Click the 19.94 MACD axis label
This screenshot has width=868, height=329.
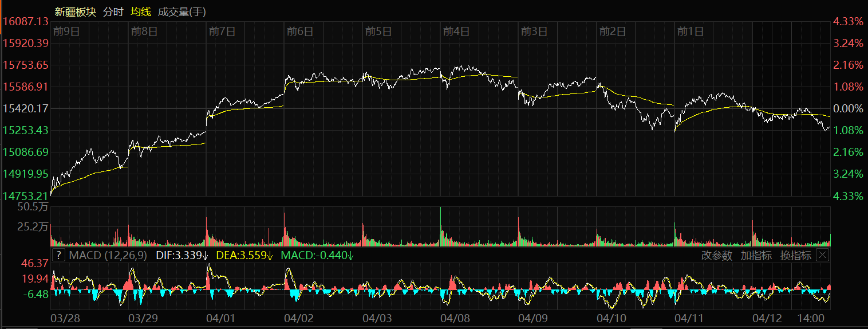coord(34,279)
